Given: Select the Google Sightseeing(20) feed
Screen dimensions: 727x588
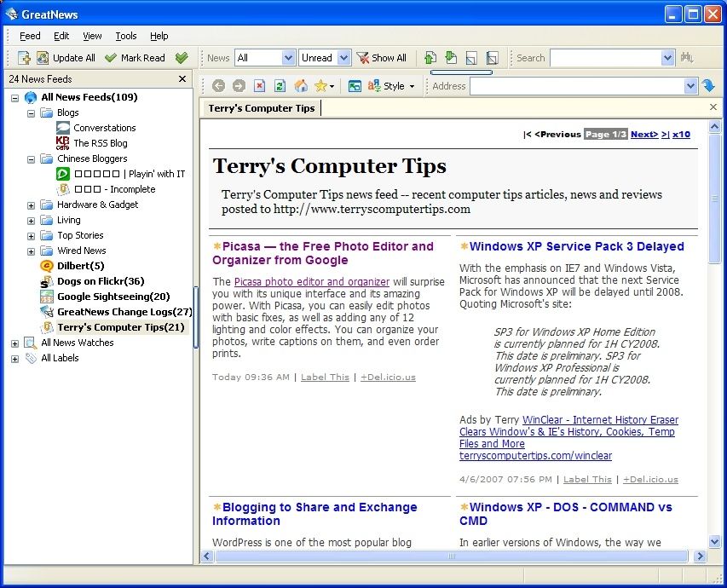Looking at the screenshot, I should click(x=113, y=297).
